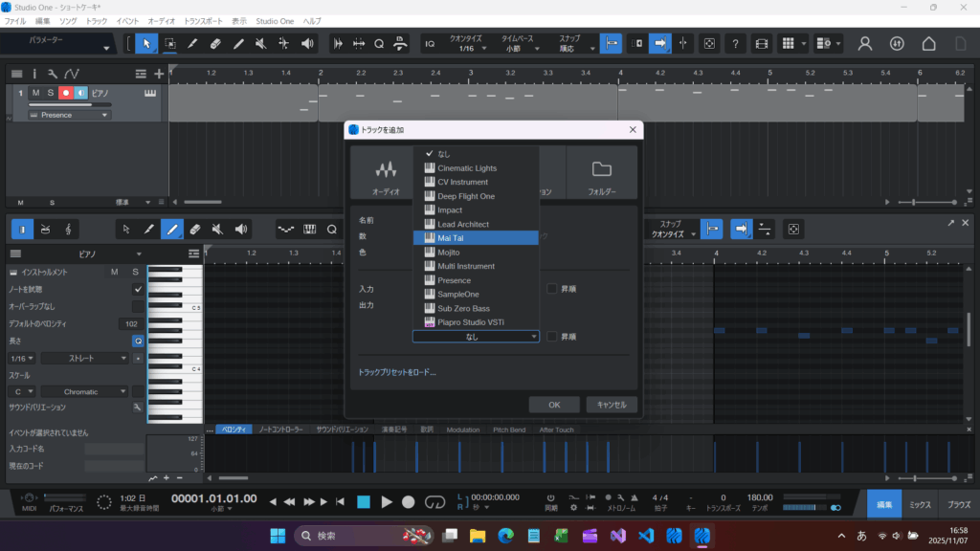Viewport: 980px width, 551px height.
Task: Click トラックプリセットをロード link
Action: coord(397,372)
